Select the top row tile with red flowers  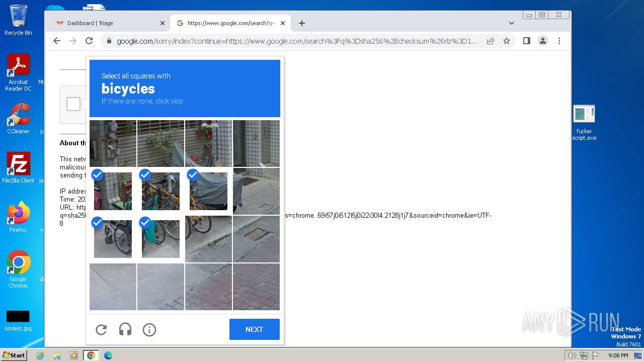pyautogui.click(x=208, y=143)
